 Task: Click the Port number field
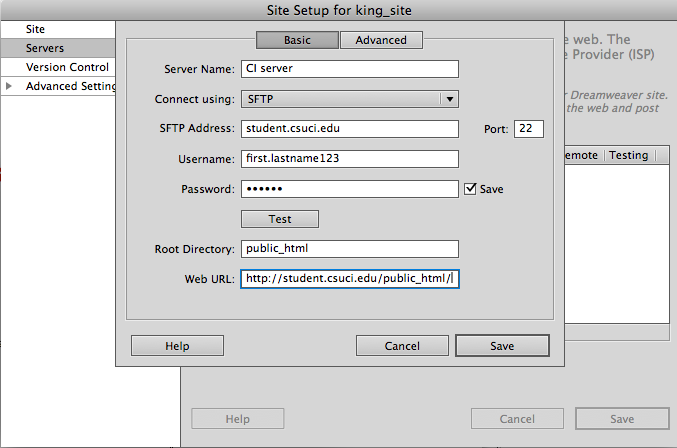click(528, 129)
